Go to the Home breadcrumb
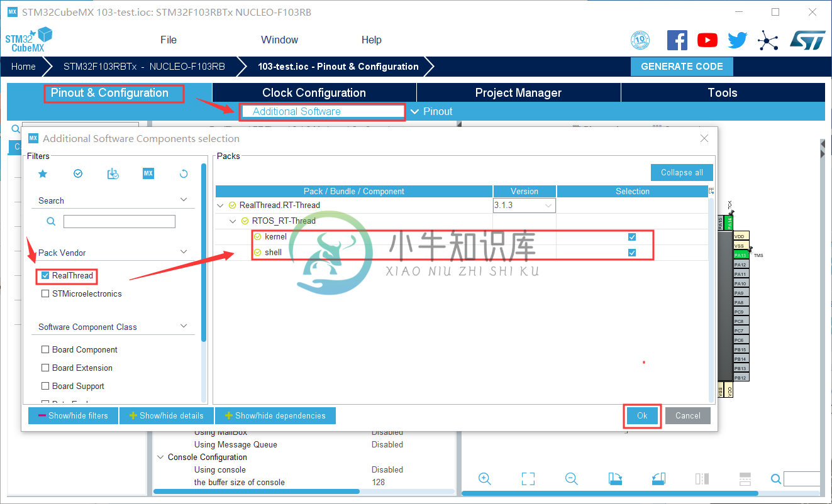 (x=23, y=66)
